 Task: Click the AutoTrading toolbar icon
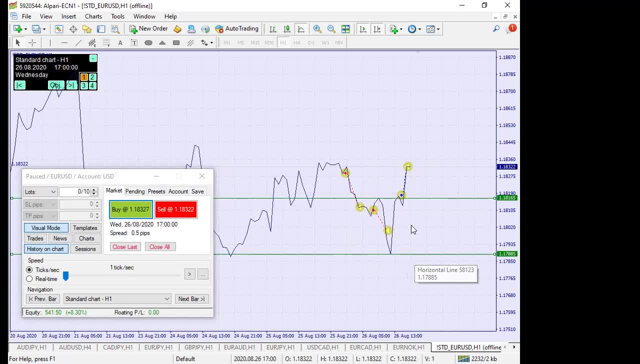click(236, 29)
